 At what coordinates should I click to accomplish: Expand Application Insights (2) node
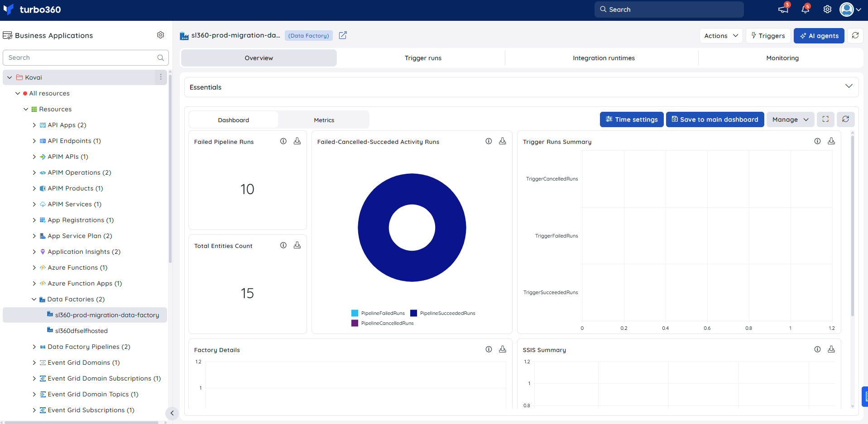(34, 252)
